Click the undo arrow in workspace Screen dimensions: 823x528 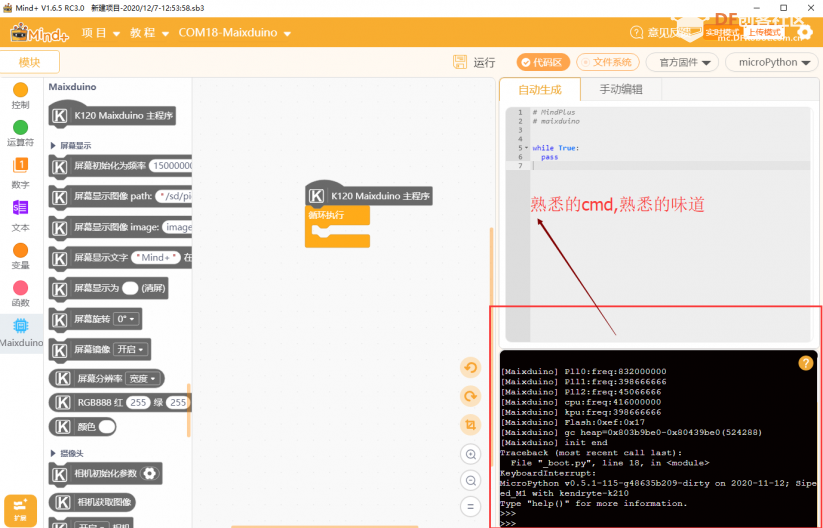470,367
